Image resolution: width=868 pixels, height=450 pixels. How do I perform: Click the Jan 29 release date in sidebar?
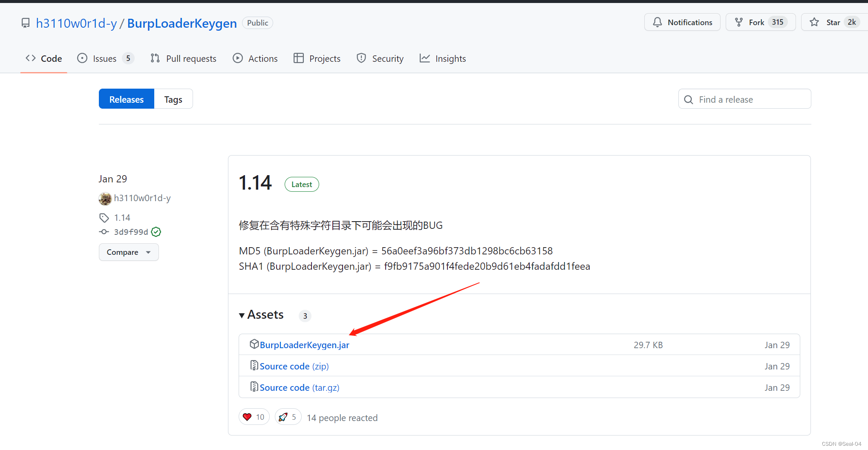point(113,179)
